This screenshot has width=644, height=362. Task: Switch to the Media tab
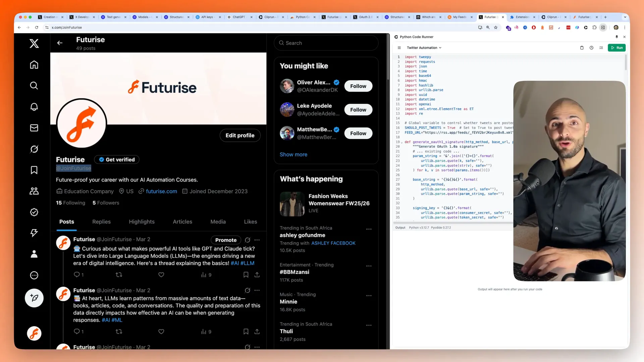click(x=218, y=222)
